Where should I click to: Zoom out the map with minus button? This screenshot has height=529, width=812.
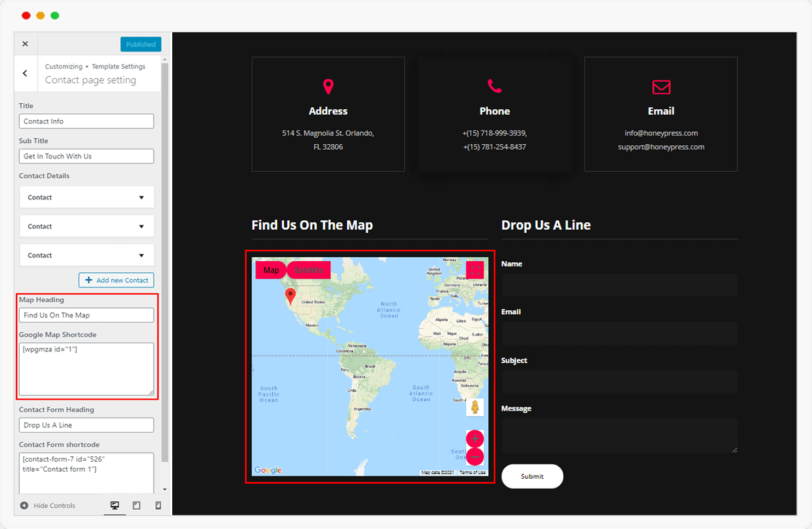475,456
